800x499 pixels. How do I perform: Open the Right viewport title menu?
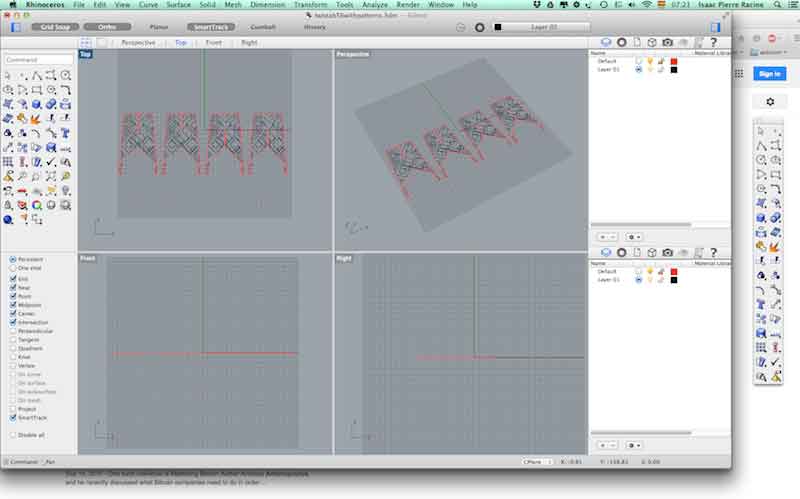click(344, 259)
